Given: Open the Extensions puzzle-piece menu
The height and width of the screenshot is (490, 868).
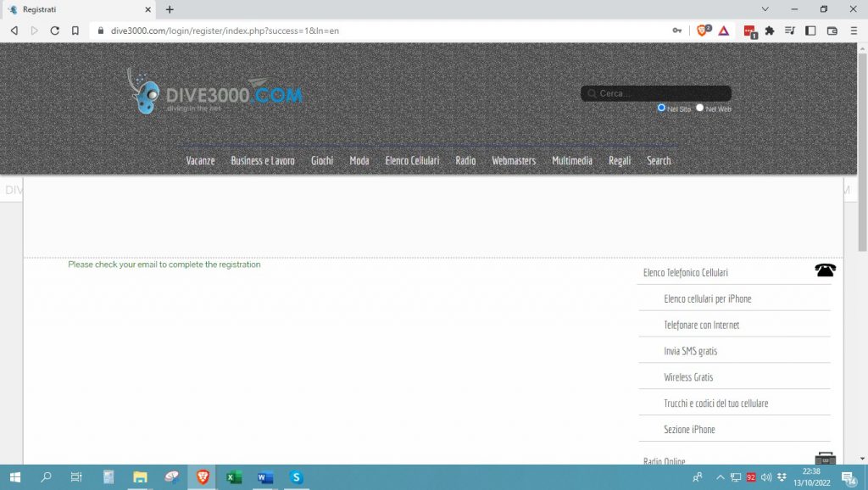Looking at the screenshot, I should 770,31.
